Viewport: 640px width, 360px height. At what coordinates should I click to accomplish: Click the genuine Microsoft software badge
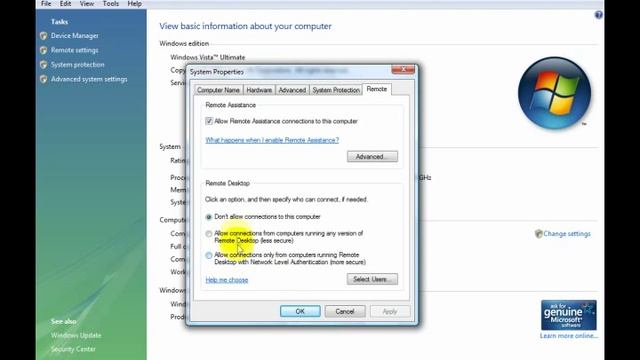[x=569, y=315]
